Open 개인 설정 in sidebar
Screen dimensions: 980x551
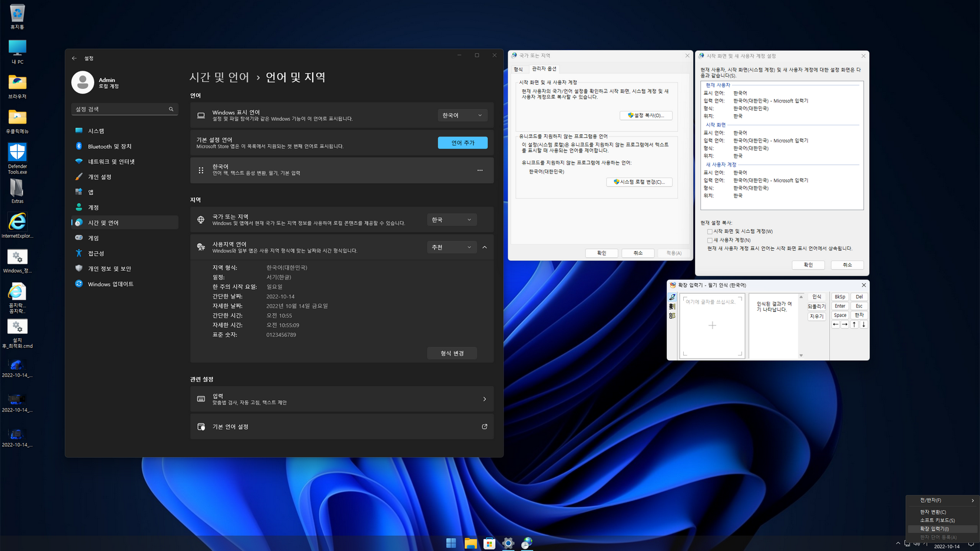click(x=124, y=177)
